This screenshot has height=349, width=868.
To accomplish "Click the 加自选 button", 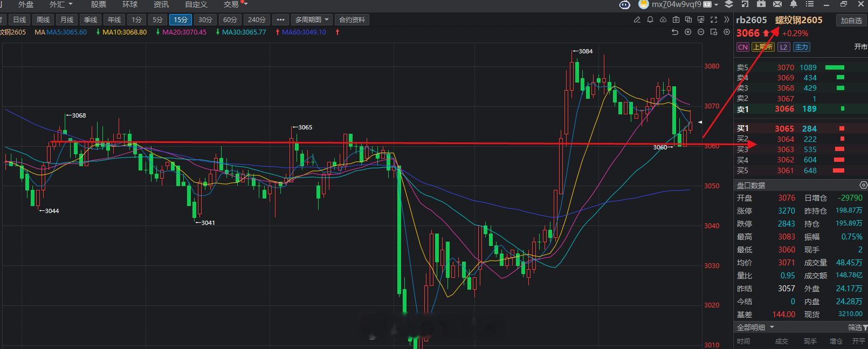I will 851,20.
